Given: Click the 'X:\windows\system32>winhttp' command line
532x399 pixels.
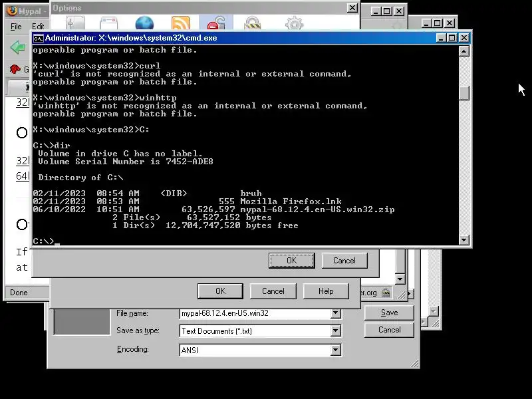Looking at the screenshot, I should click(104, 98).
